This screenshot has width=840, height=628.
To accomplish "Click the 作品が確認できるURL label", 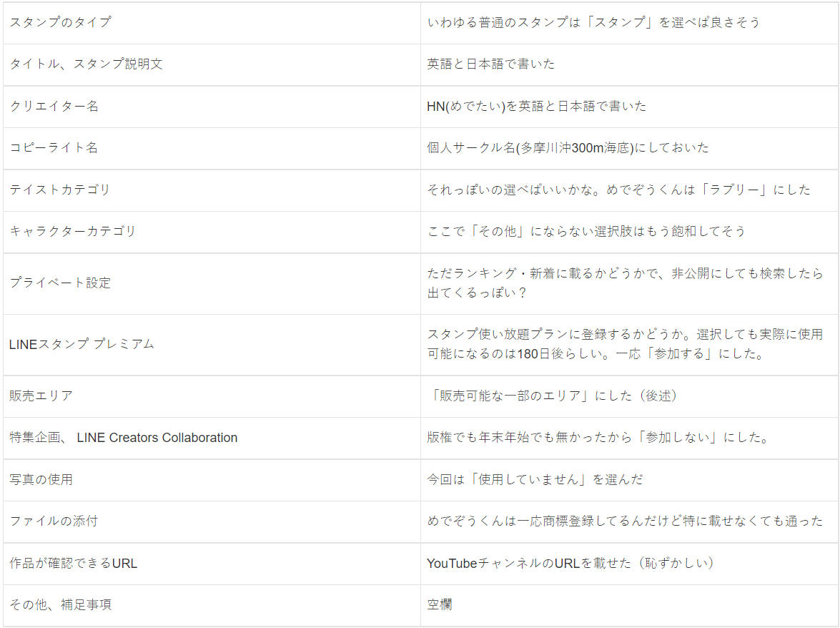I will (73, 563).
